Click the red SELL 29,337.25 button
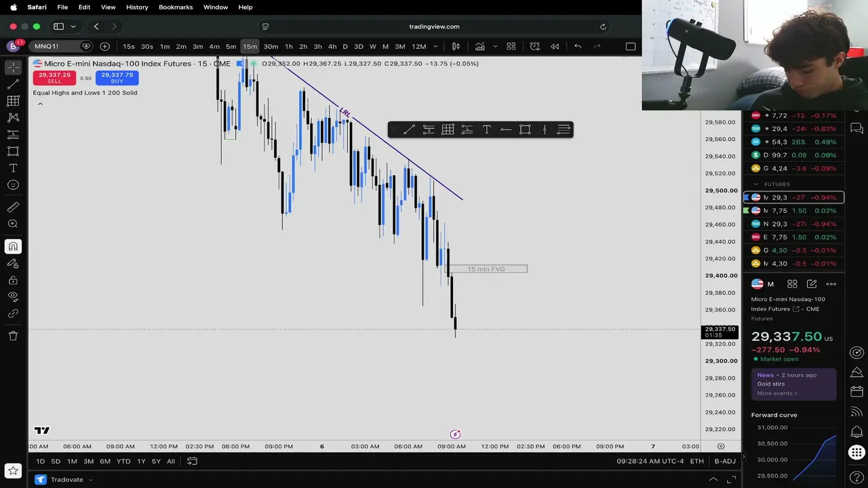Image resolution: width=868 pixels, height=488 pixels. [x=54, y=78]
